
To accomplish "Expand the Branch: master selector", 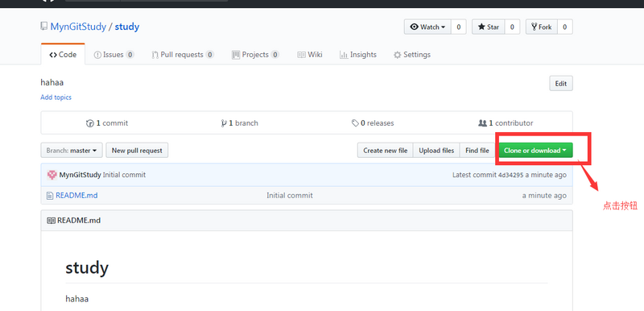I will (72, 151).
